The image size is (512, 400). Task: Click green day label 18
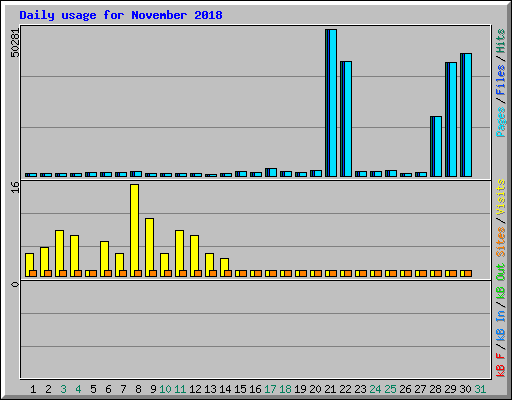tap(285, 389)
